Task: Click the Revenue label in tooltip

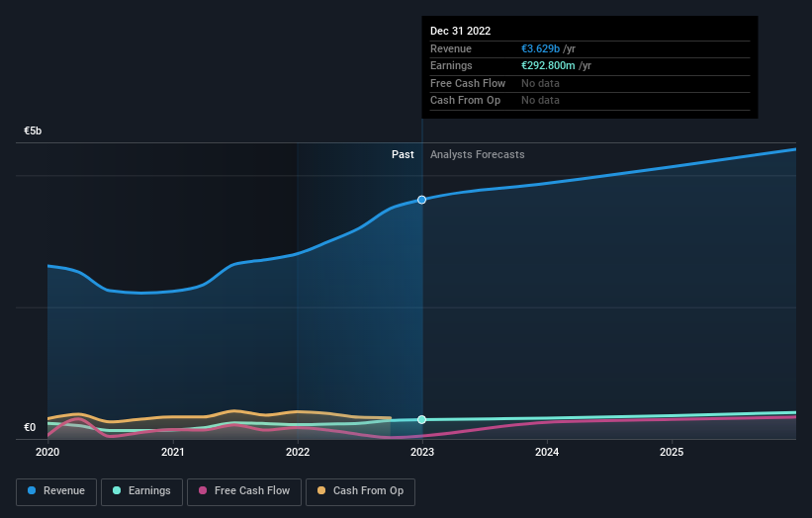Action: pos(451,48)
